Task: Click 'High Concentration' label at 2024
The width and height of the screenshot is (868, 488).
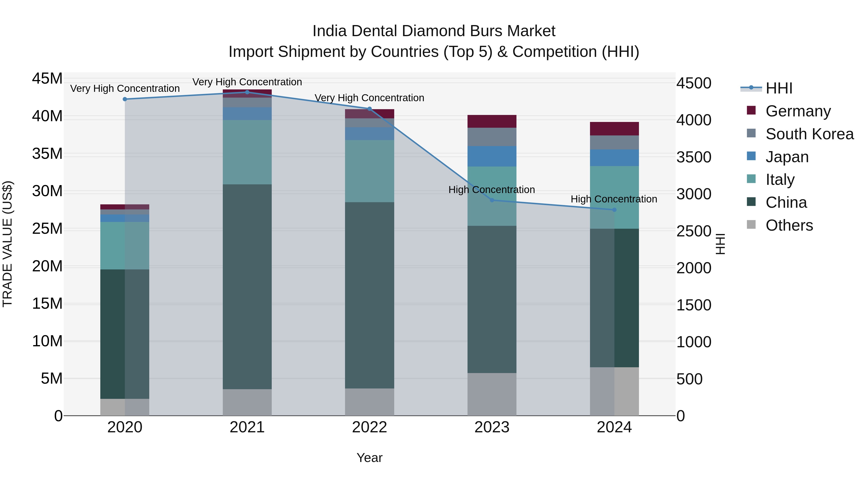Action: [x=614, y=199]
